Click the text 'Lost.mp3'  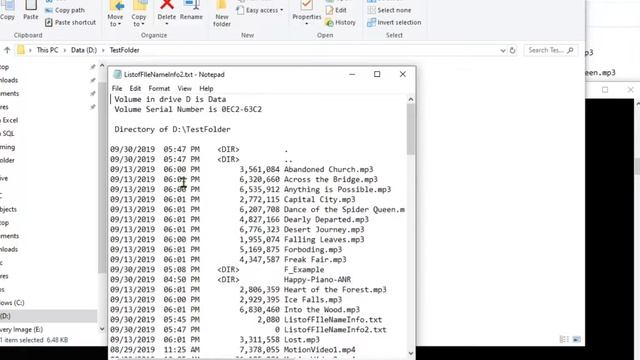[302, 340]
